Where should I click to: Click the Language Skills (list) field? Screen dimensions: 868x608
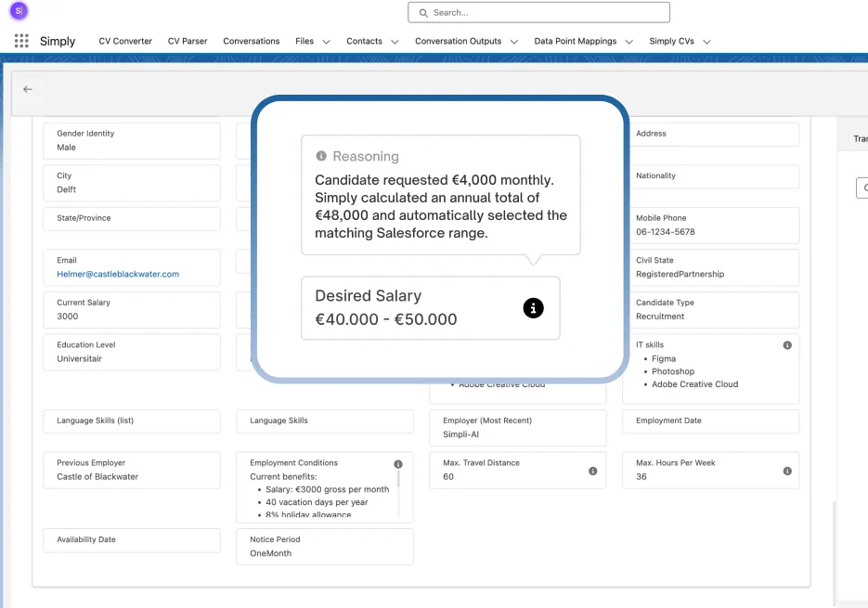point(132,421)
